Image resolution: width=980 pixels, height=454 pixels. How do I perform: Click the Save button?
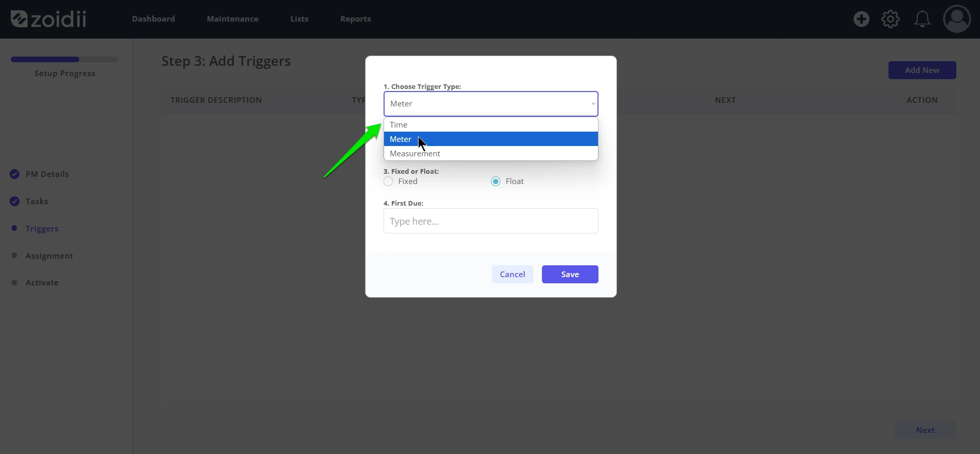570,275
